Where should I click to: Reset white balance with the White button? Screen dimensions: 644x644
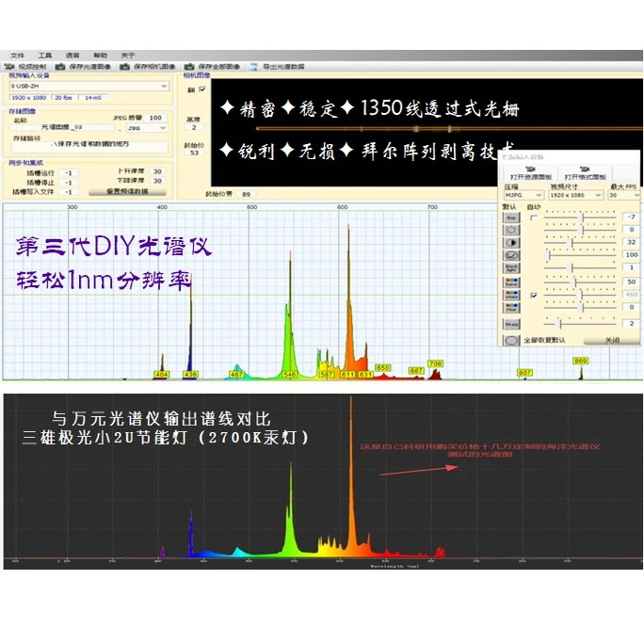pos(511,295)
